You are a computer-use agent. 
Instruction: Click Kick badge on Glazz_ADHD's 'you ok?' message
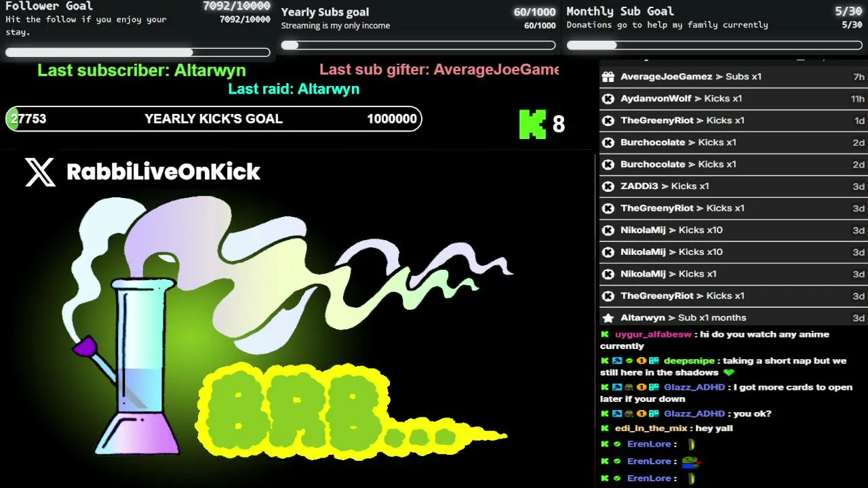pyautogui.click(x=605, y=413)
